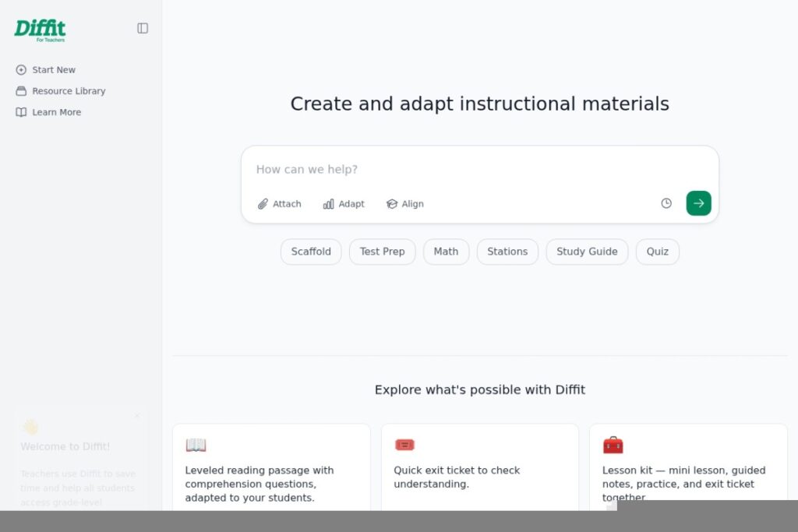This screenshot has width=798, height=532.
Task: Click the graduation cap Align icon
Action: pos(391,204)
